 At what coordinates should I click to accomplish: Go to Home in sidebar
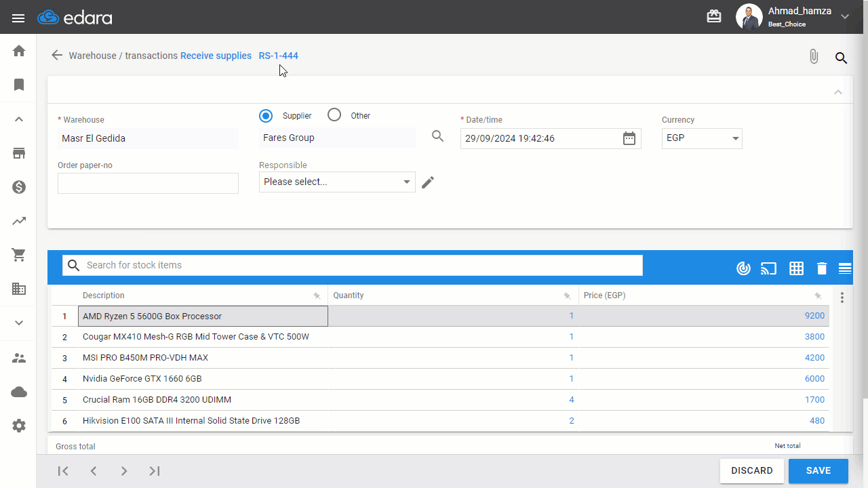coord(19,51)
